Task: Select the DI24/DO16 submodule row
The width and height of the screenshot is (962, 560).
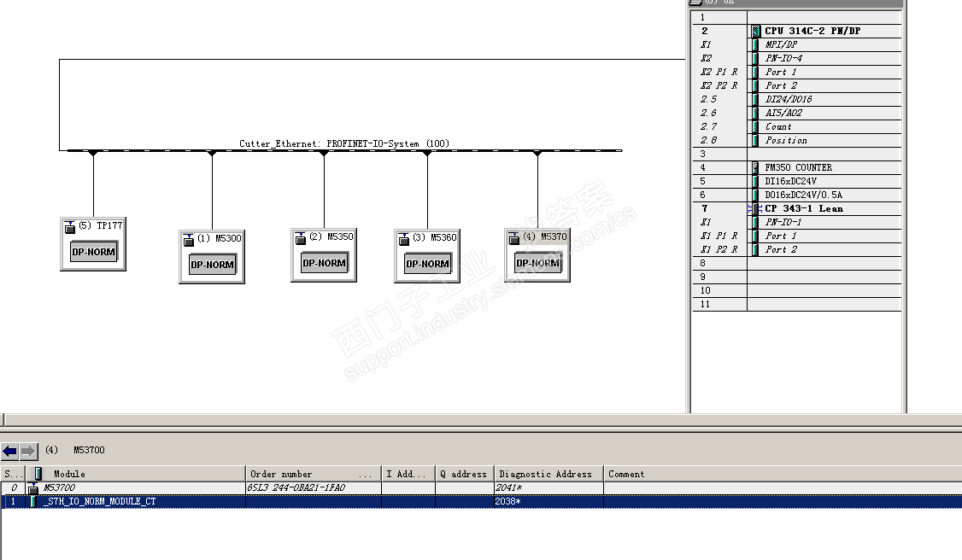Action: coord(797,99)
